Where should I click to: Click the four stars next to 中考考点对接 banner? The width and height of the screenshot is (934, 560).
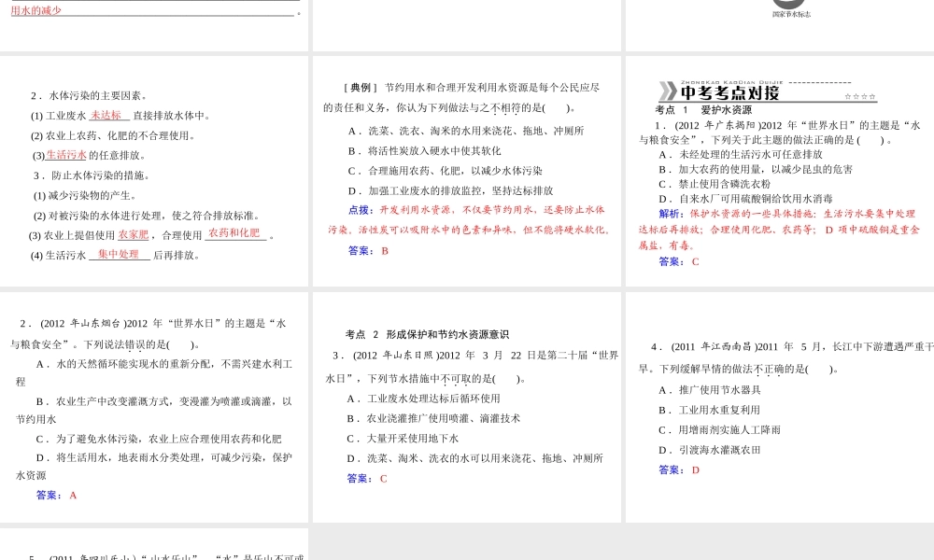click(860, 96)
